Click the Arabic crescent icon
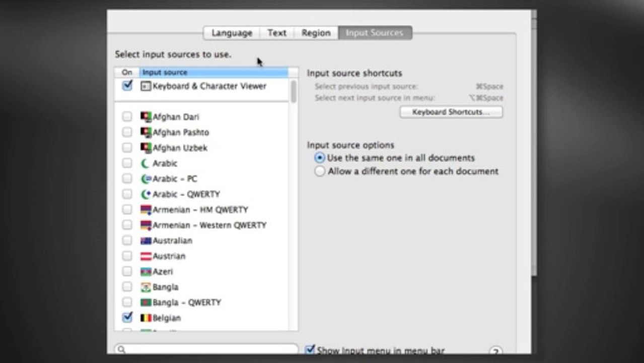 [x=146, y=163]
